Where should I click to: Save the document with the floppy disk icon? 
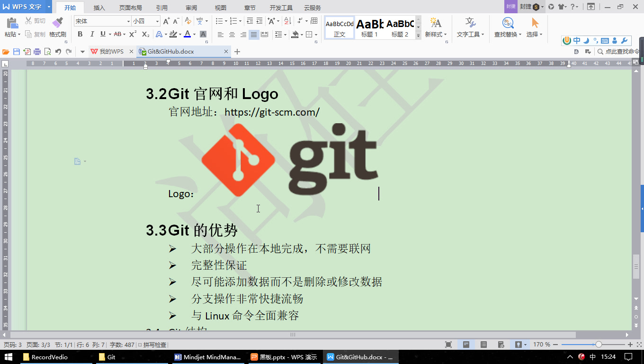tap(17, 52)
